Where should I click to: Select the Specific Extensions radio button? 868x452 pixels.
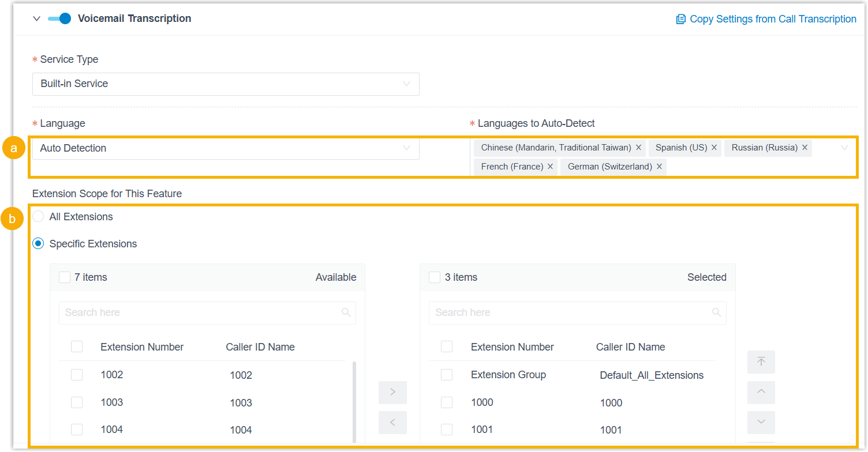[x=38, y=244]
